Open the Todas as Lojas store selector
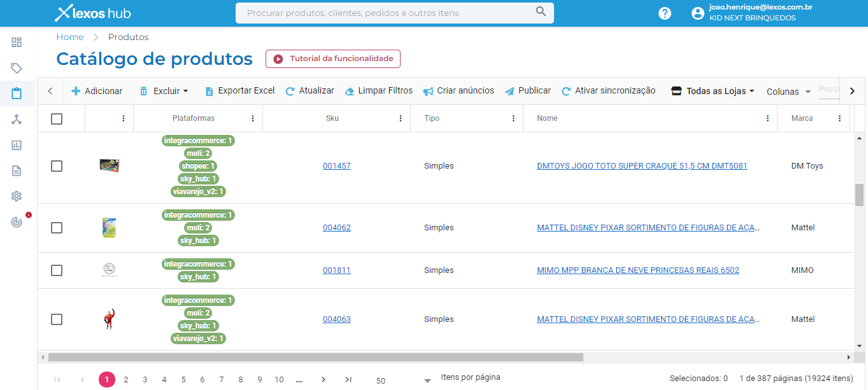868x390 pixels. coord(711,90)
